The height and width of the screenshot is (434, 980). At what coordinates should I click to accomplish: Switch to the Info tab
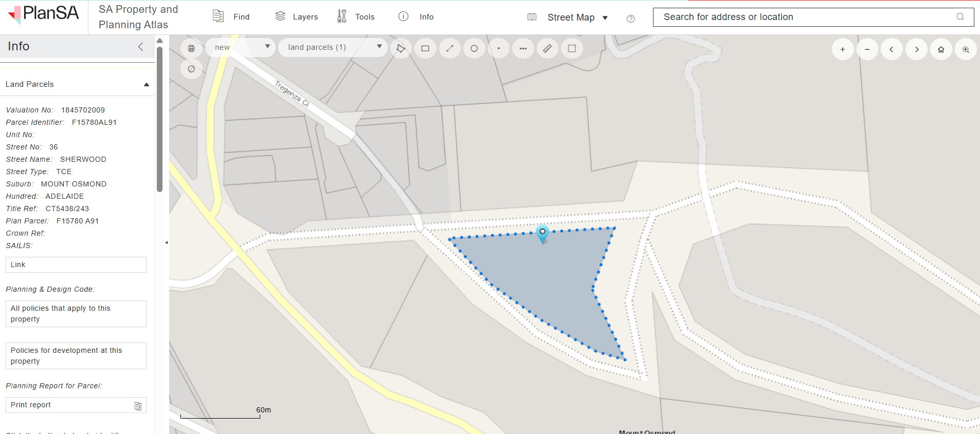pos(415,16)
